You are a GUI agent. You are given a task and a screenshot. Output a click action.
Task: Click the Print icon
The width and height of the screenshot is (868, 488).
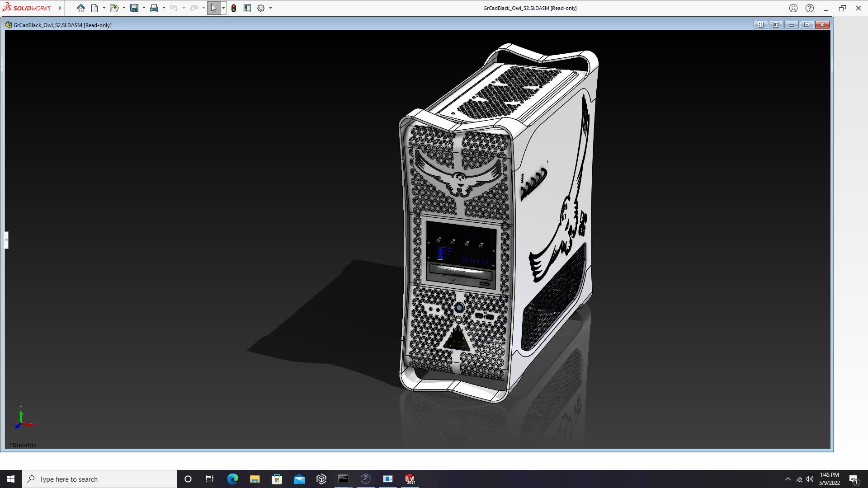pos(154,8)
